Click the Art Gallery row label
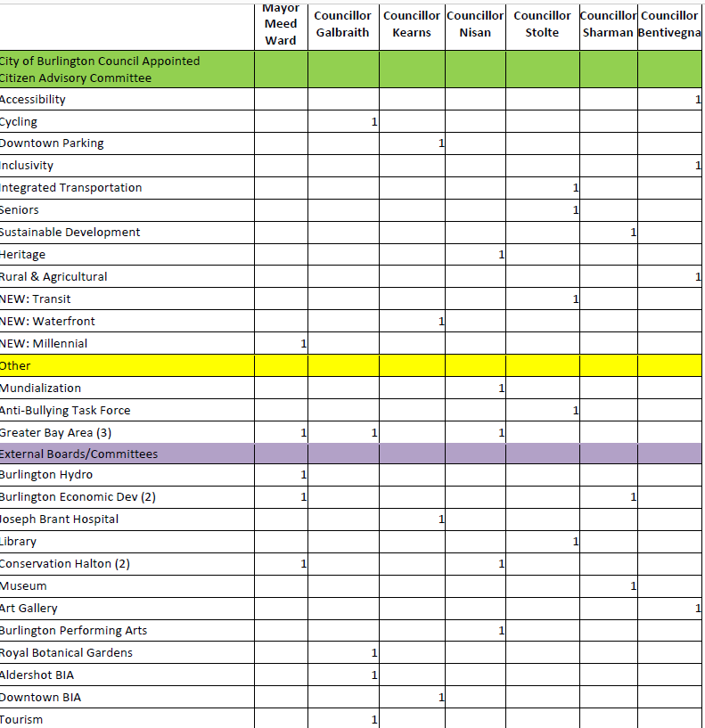Screen dimensions: 705x728 tap(29, 609)
